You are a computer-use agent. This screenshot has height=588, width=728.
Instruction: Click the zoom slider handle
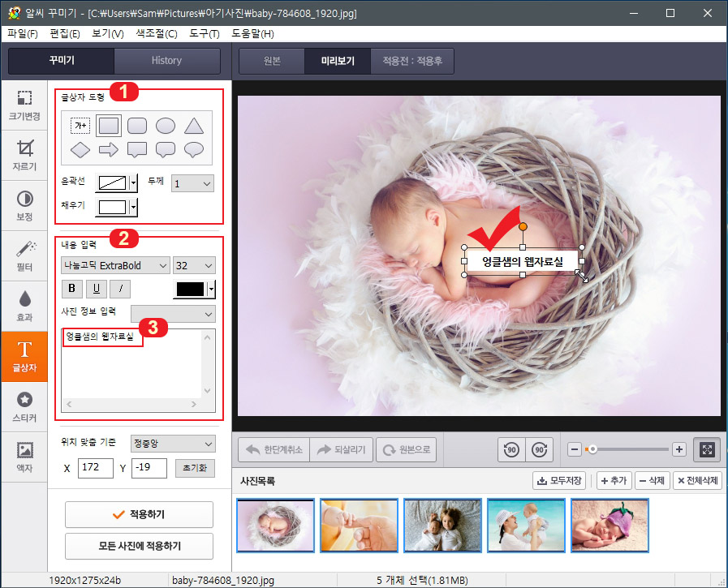pos(592,449)
